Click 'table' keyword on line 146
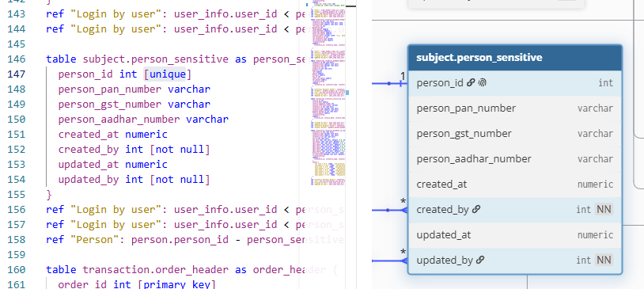 pyautogui.click(x=61, y=59)
